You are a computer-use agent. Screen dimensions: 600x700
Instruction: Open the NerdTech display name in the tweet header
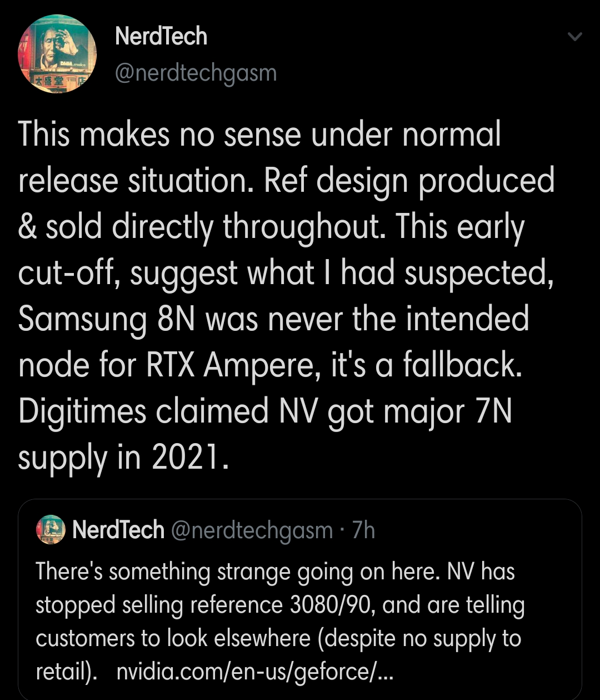(x=161, y=37)
